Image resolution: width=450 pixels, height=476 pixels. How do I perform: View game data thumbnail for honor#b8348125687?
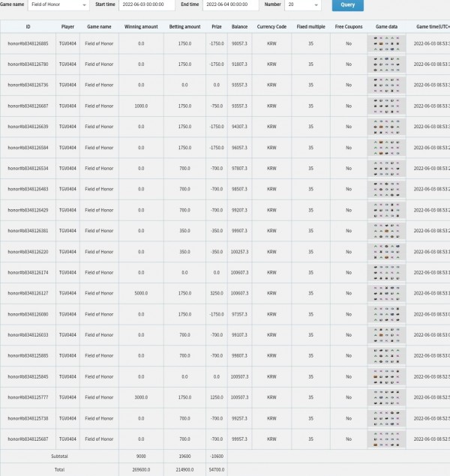click(x=386, y=439)
